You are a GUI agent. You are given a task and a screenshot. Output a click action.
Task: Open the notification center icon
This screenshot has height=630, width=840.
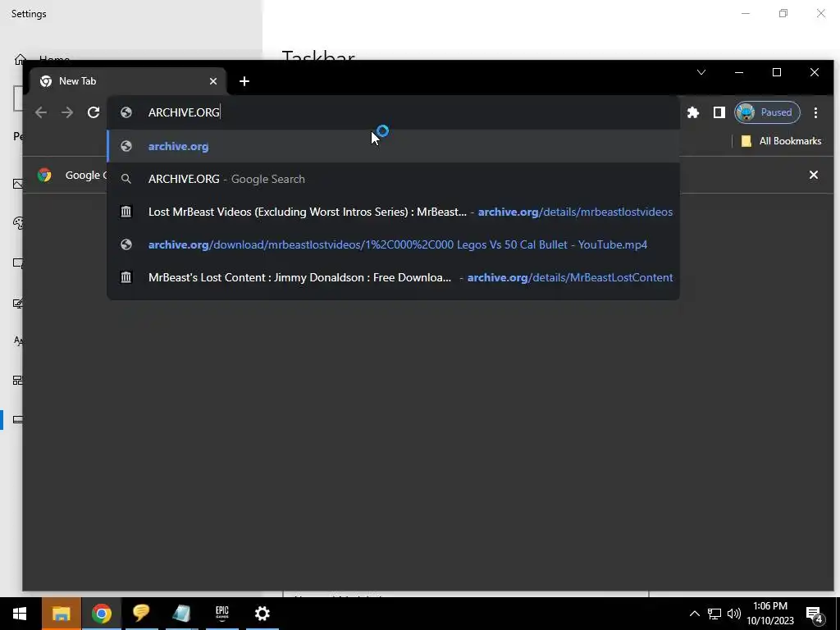tap(815, 614)
